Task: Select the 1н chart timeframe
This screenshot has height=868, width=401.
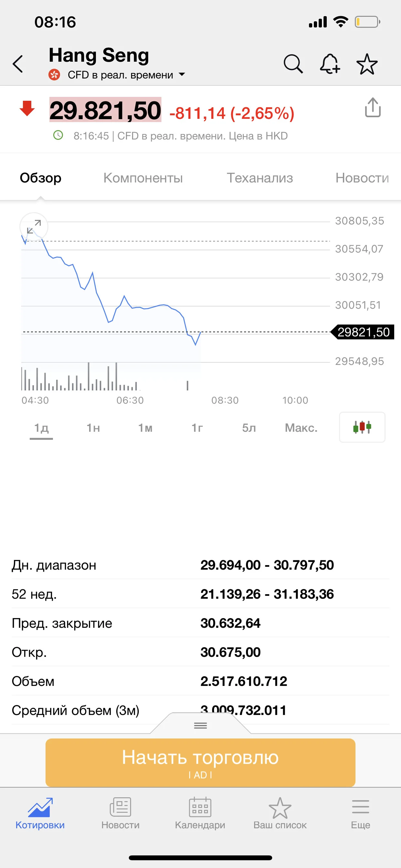Action: coord(93,428)
